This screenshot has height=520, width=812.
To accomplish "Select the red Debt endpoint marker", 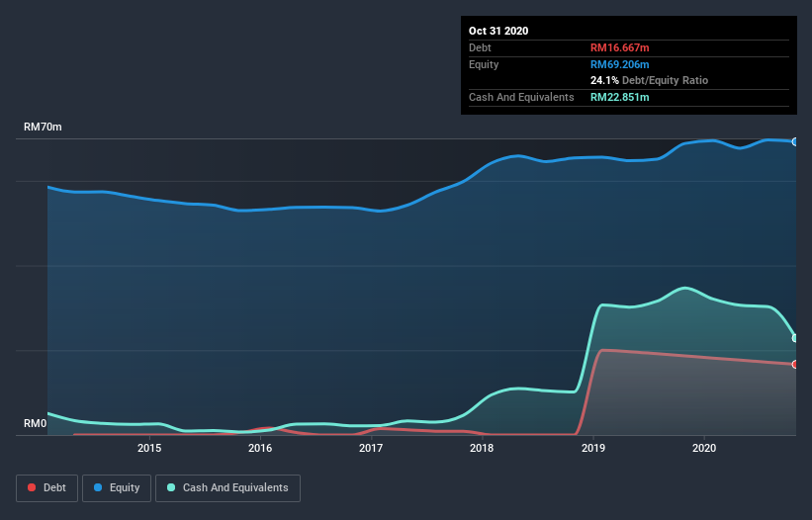I will 795,364.
